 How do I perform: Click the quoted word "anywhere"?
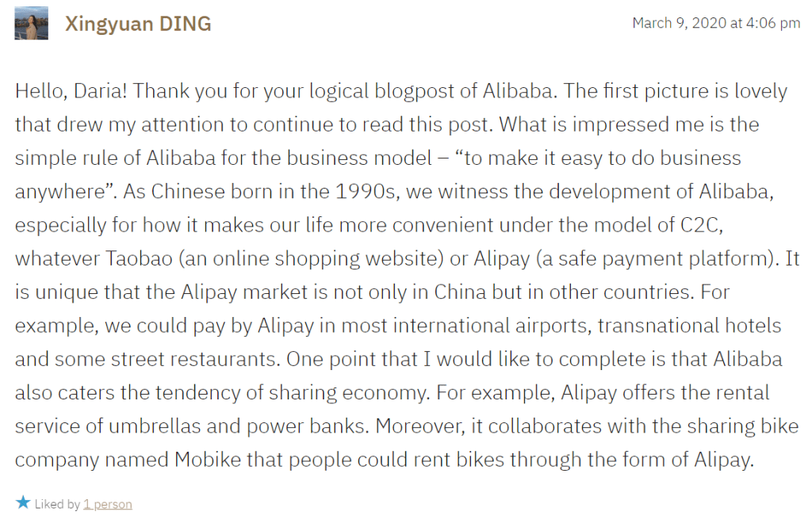59,192
